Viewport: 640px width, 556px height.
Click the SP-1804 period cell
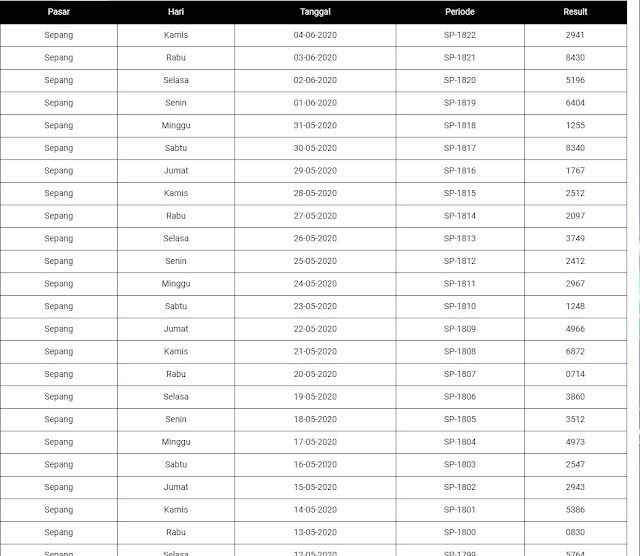pyautogui.click(x=460, y=442)
